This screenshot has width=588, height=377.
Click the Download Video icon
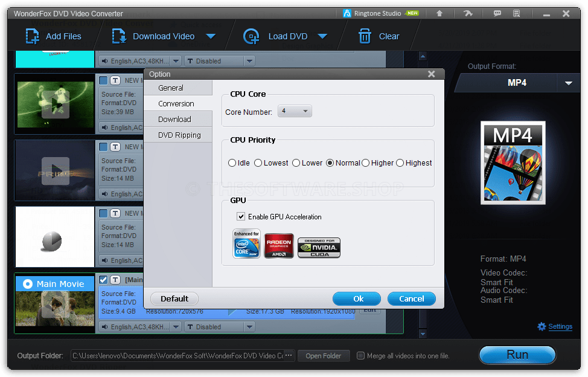(x=120, y=36)
